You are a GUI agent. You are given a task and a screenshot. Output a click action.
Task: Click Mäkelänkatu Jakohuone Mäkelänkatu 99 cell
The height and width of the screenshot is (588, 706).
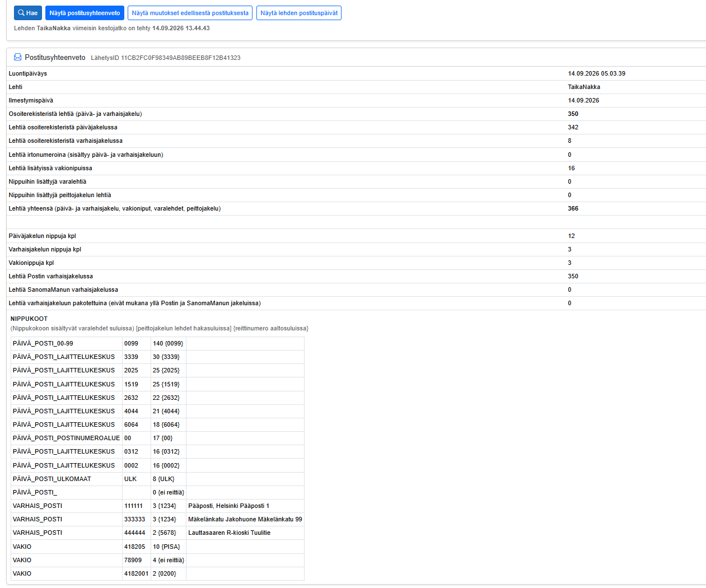click(x=245, y=519)
